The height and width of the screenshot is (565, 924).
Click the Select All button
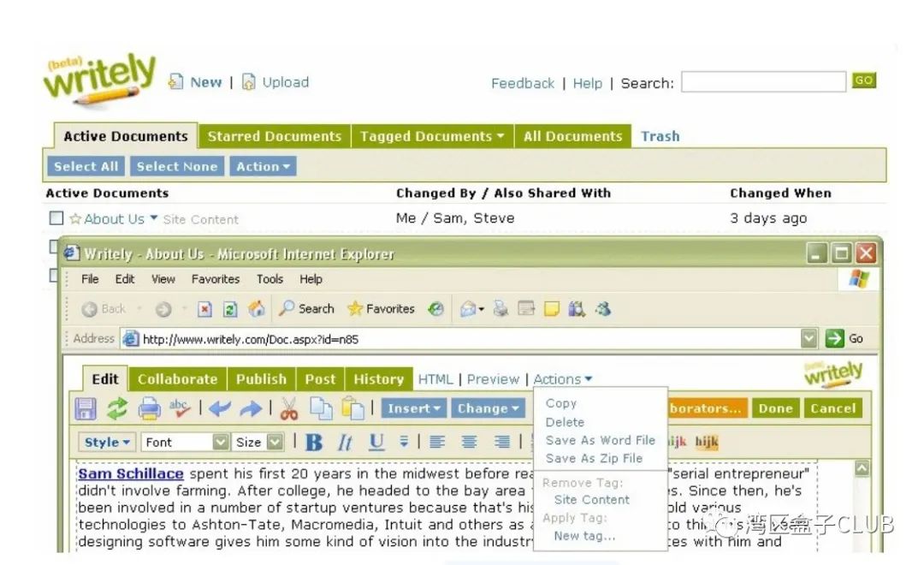tap(86, 166)
